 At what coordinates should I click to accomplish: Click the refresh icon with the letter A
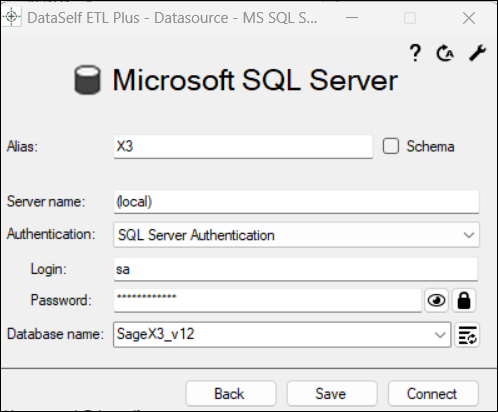coord(445,53)
